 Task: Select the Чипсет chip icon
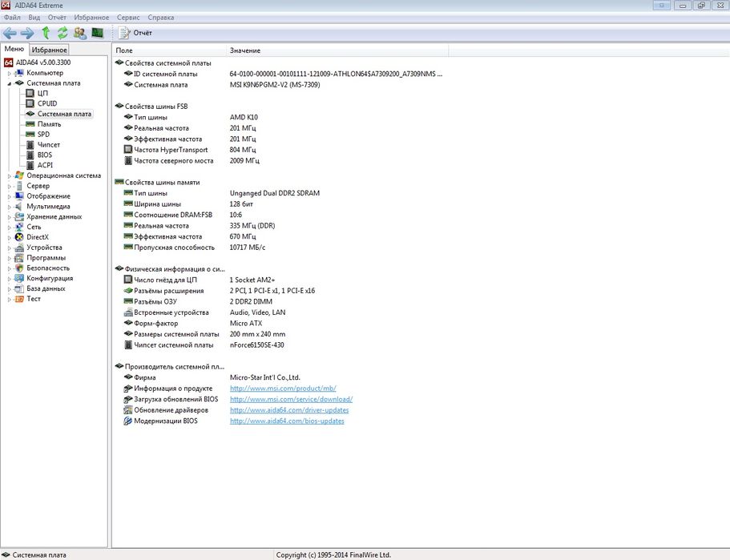tap(30, 145)
